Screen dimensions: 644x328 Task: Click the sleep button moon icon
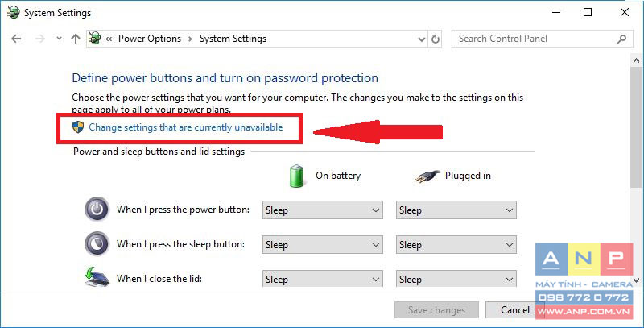[x=97, y=244]
